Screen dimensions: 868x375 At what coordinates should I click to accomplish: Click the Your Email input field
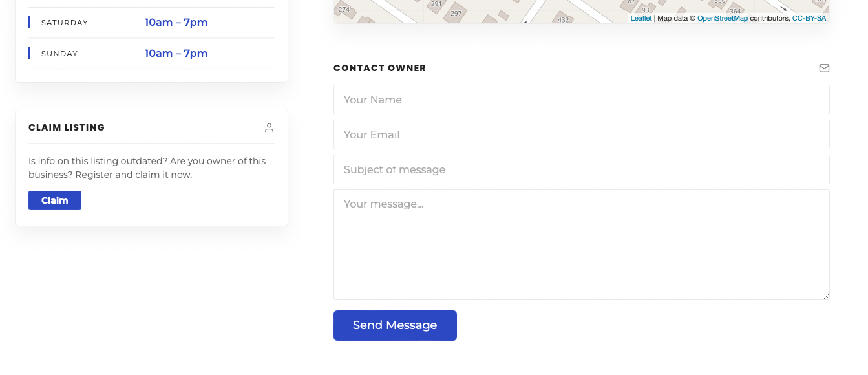click(581, 134)
